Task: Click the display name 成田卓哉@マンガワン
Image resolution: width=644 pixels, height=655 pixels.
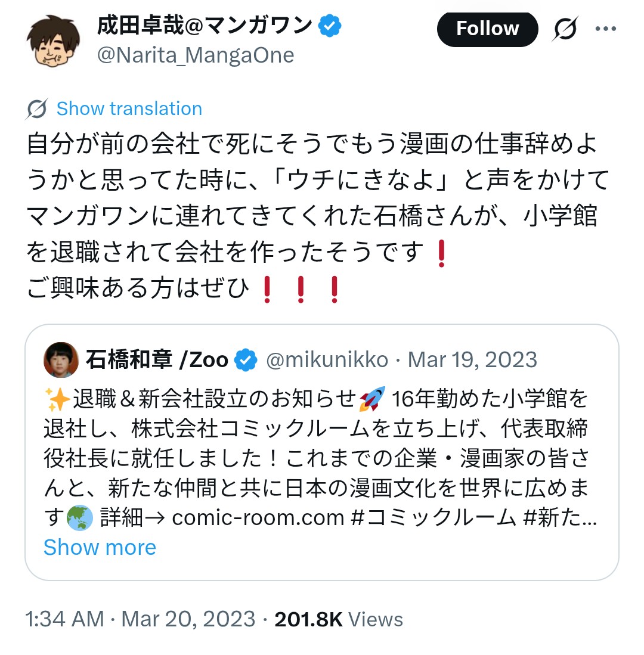Action: tap(205, 25)
